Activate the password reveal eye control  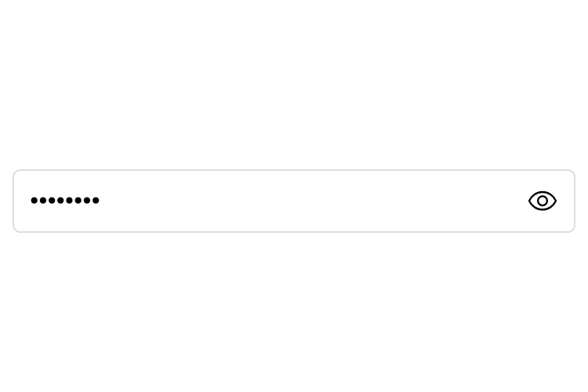point(542,201)
